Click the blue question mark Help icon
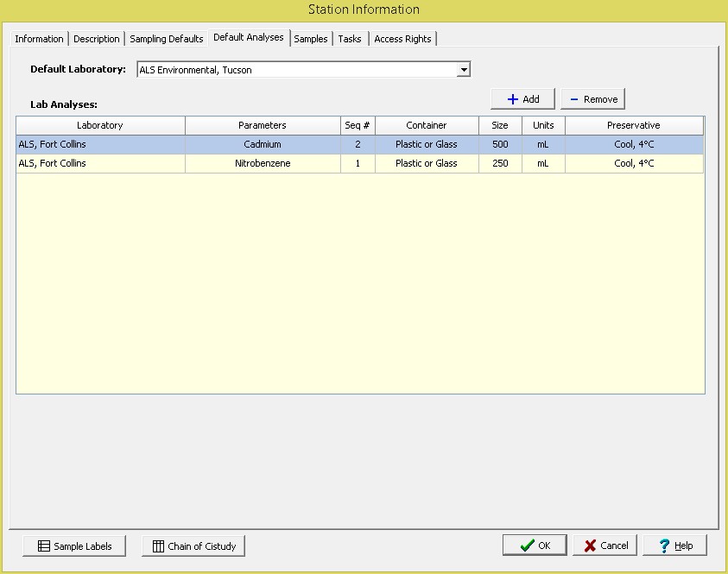728x574 pixels. [x=664, y=546]
